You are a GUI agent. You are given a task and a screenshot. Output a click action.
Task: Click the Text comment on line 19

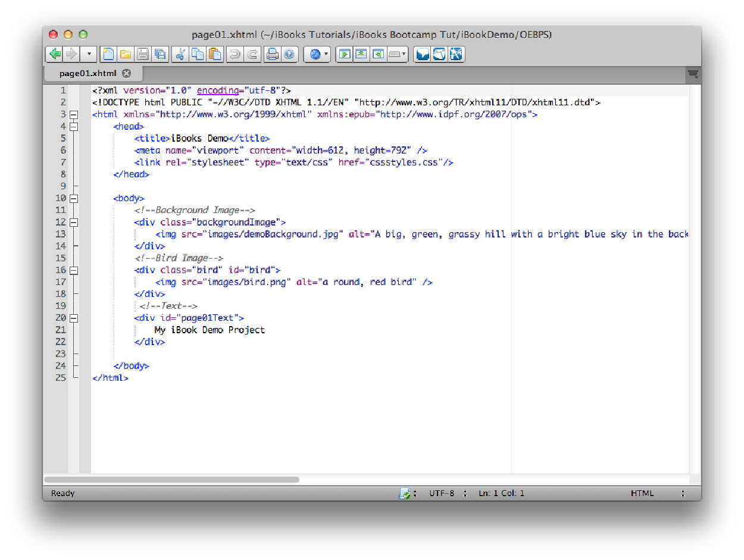[168, 306]
